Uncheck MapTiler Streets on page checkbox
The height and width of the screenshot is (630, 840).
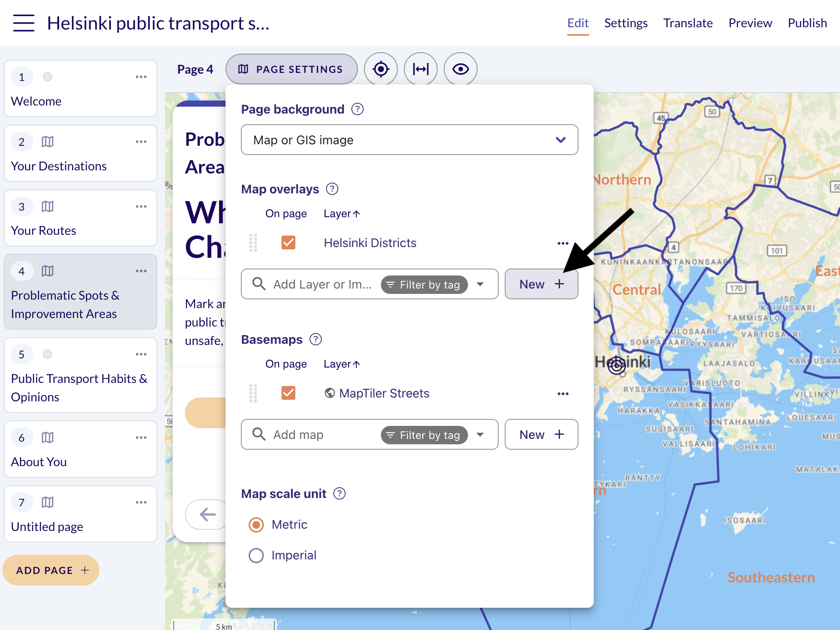coord(288,393)
